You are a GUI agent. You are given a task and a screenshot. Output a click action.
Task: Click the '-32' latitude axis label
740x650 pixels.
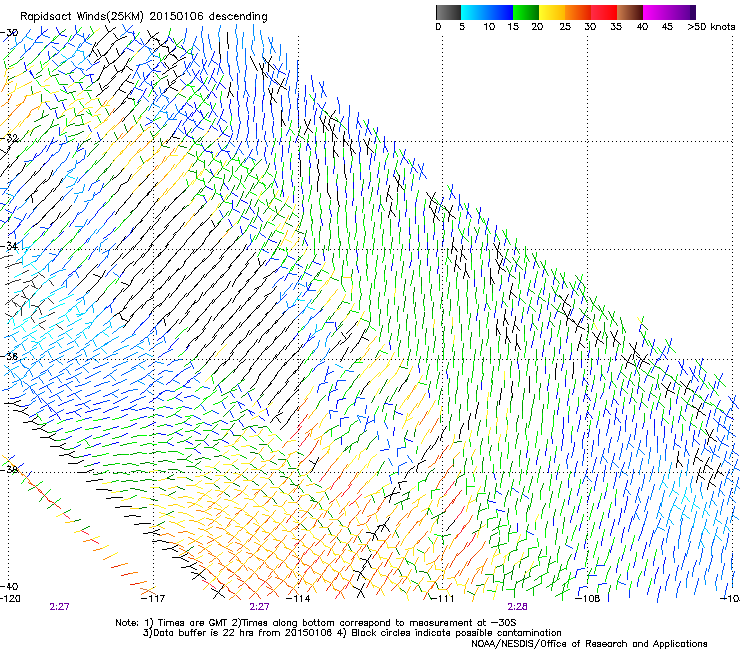click(x=9, y=138)
